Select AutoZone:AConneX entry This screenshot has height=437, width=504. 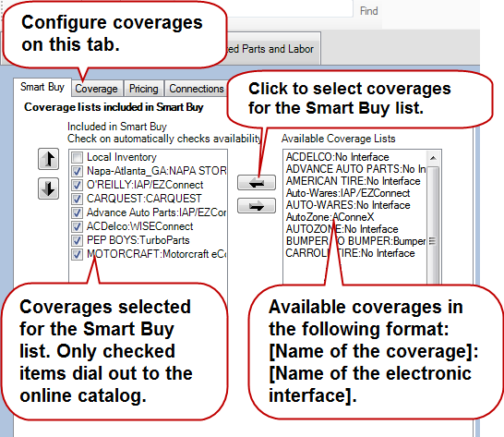coord(330,217)
